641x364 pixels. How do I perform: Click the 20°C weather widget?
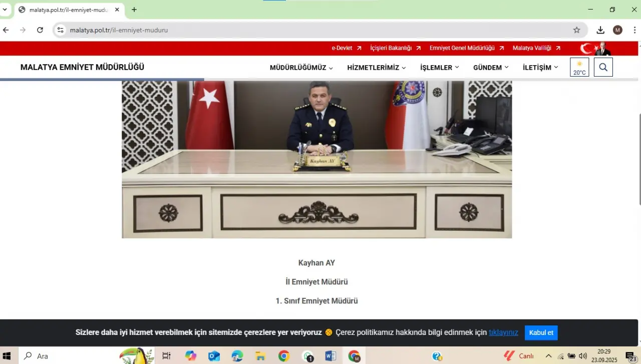[x=579, y=68]
